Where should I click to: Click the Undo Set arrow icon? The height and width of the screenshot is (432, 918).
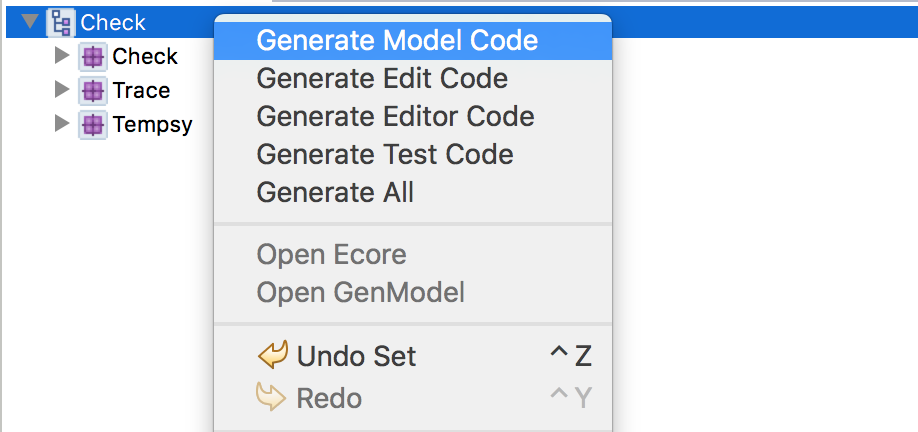272,356
